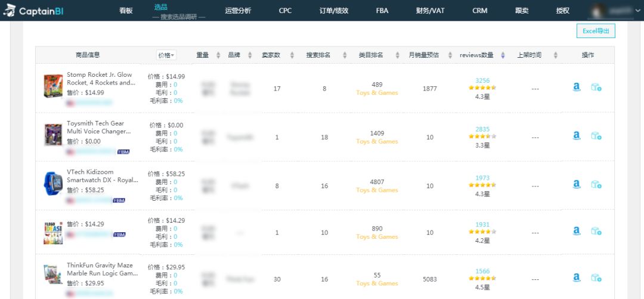Add the $14.29 product via the box-plus icon
Image resolution: width=644 pixels, height=299 pixels.
(596, 231)
